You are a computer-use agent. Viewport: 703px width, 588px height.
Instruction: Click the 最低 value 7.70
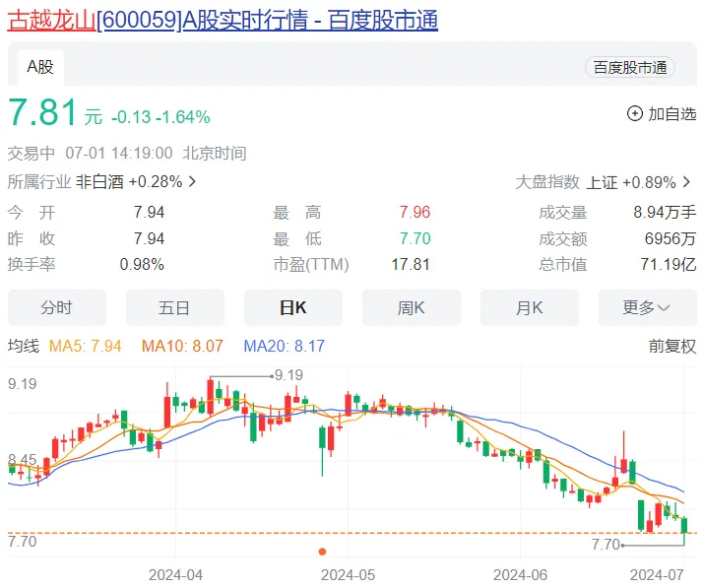pyautogui.click(x=415, y=238)
